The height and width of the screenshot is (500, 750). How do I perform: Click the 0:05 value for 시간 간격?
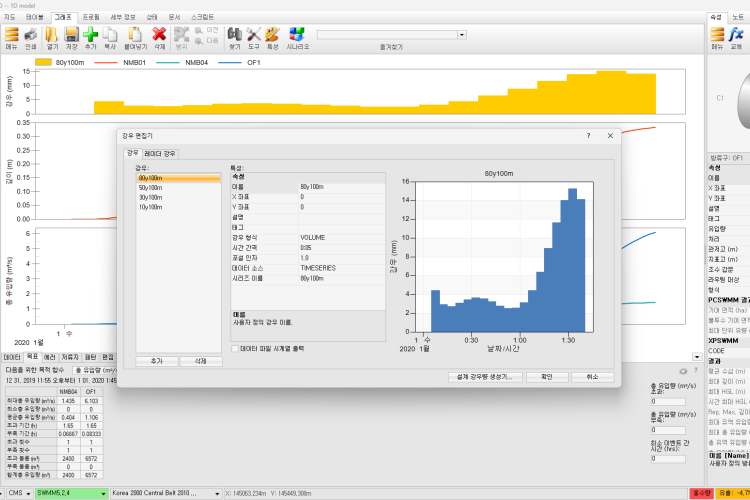point(342,248)
